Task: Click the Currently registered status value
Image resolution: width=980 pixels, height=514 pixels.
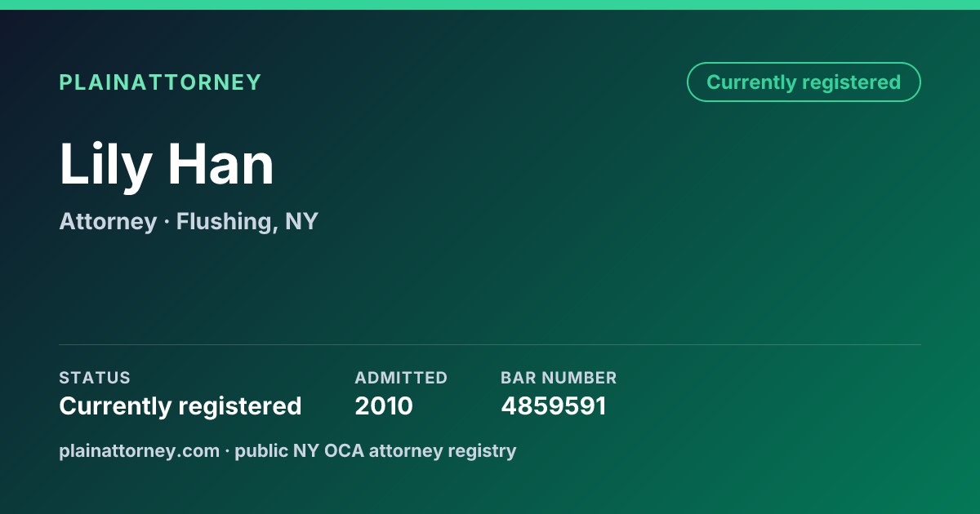Action: click(x=180, y=405)
